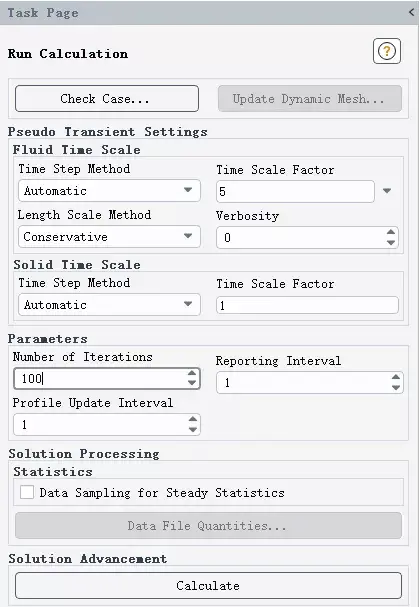This screenshot has width=420, height=607.
Task: Open Solid Time Step Method dropdown
Action: [x=109, y=305]
